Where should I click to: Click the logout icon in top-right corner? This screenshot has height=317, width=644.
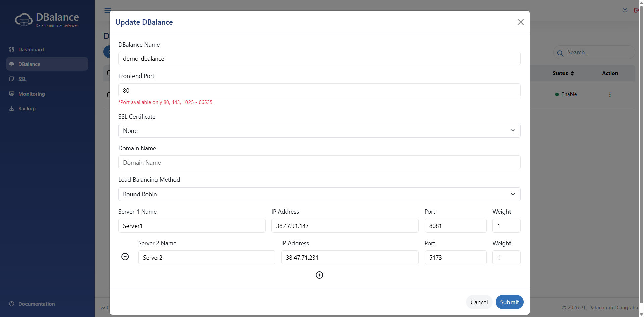(x=636, y=10)
